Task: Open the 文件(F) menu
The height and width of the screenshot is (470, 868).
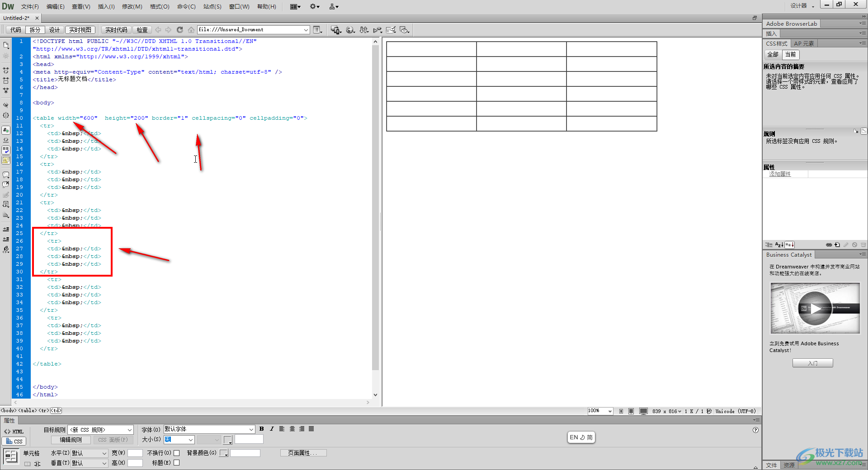Action: click(x=30, y=6)
